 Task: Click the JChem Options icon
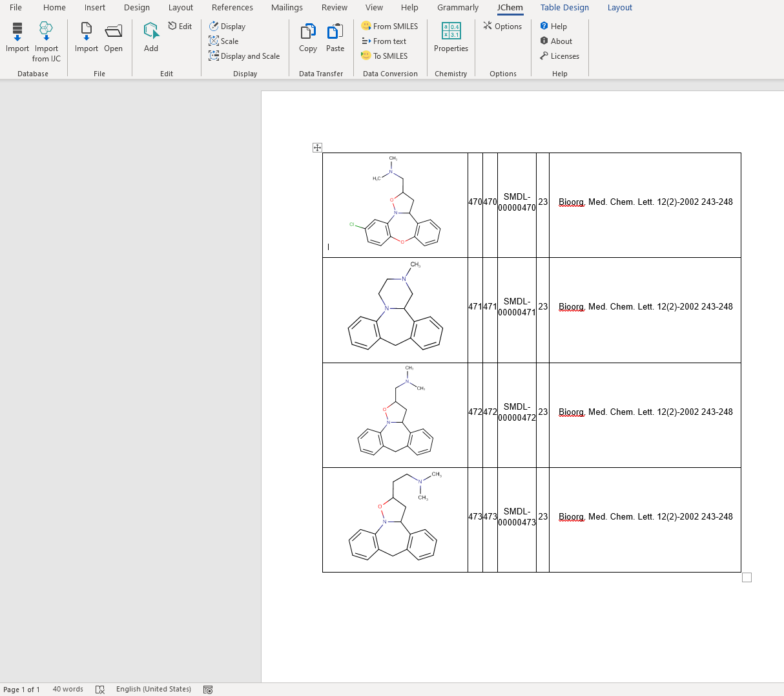point(503,26)
